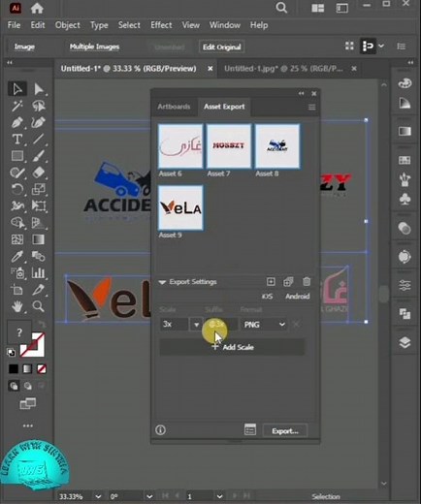This screenshot has height=504, width=421.
Task: Apply Android export preset
Action: coord(298,297)
